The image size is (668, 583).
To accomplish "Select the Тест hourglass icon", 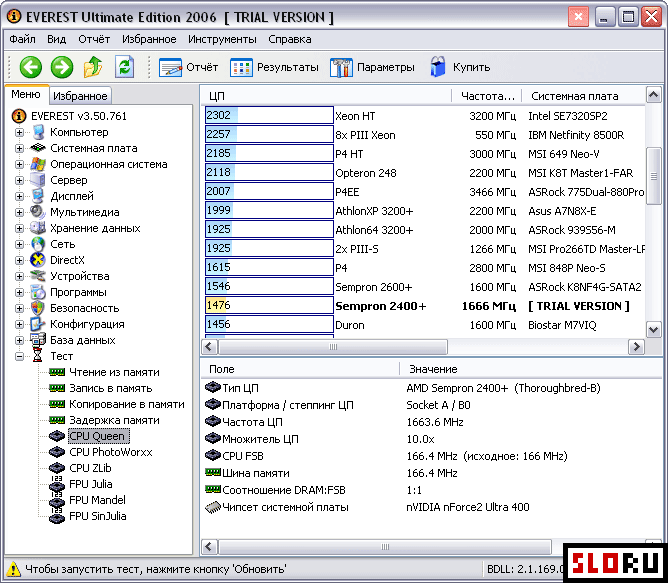I will (37, 356).
